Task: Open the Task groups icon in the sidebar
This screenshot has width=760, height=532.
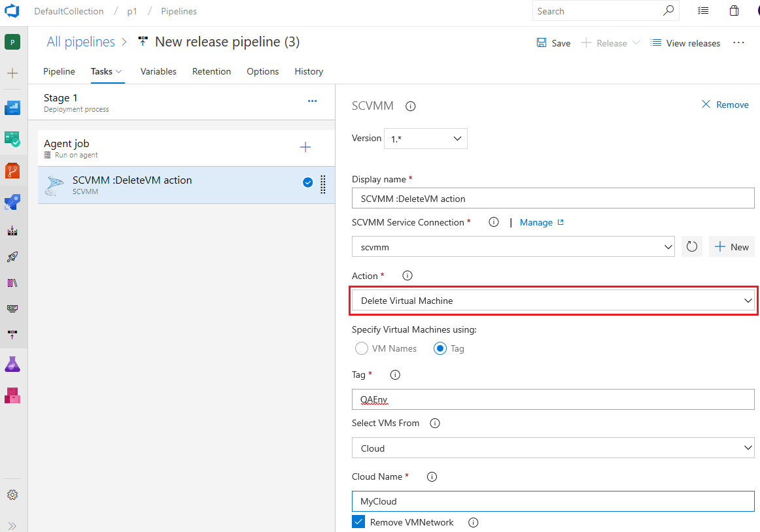Action: (12, 308)
